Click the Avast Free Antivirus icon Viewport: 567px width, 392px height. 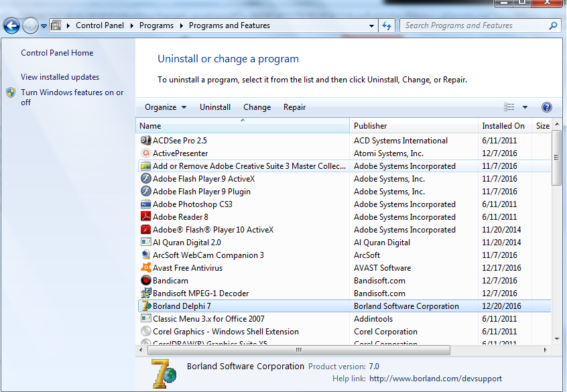[x=145, y=267]
